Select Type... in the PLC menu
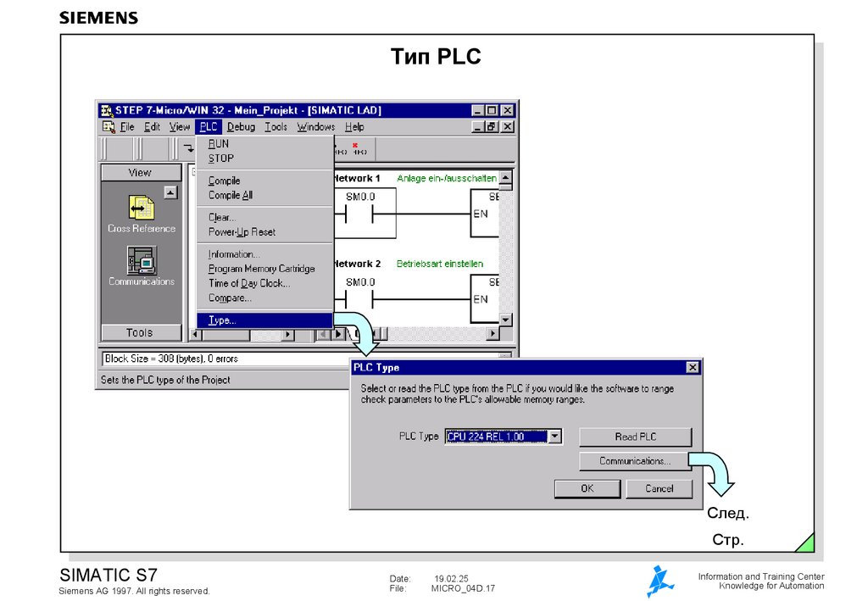This screenshot has width=868, height=601. click(x=265, y=320)
